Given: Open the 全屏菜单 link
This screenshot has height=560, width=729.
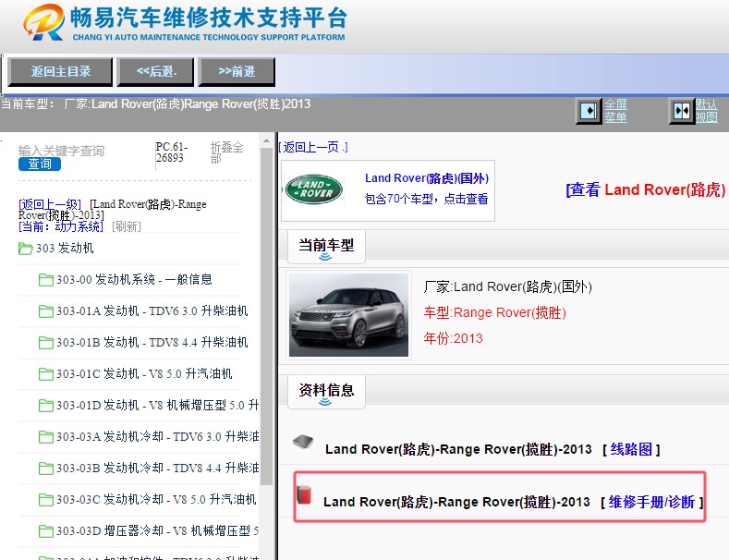Looking at the screenshot, I should (615, 111).
